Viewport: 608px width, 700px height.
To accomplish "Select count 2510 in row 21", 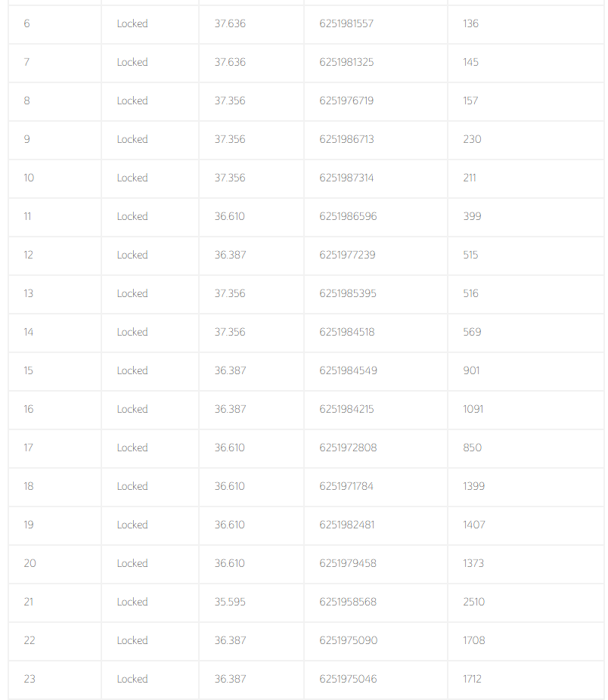I will (x=473, y=602).
